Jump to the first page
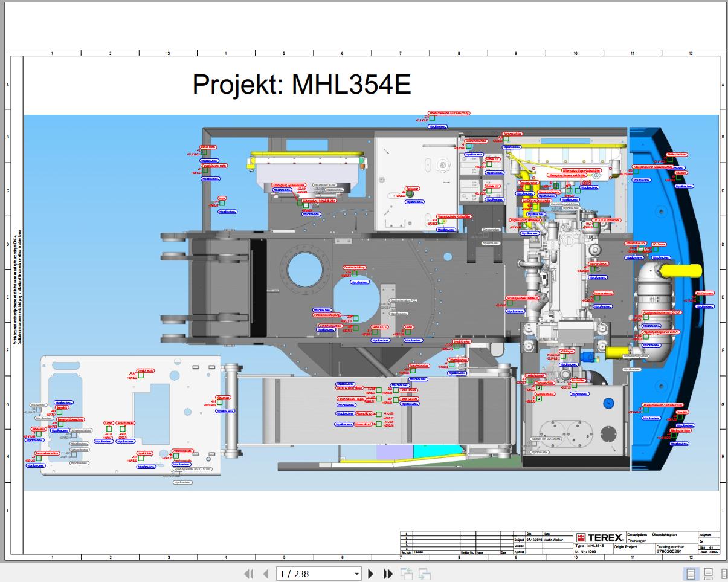Screen dimensions: 728x582 247,574
